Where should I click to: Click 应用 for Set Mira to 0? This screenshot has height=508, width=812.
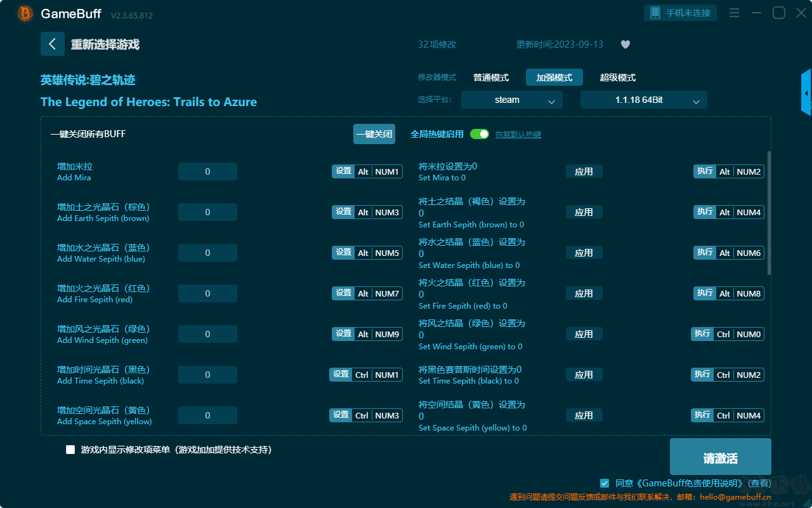coord(584,171)
